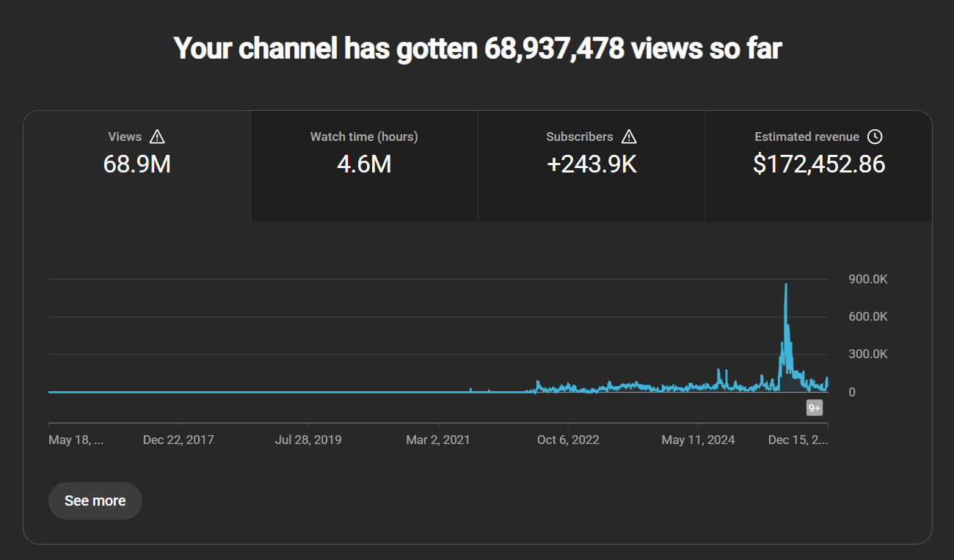This screenshot has width=954, height=560.
Task: Click the 600.0K y-axis label
Action: coord(868,316)
